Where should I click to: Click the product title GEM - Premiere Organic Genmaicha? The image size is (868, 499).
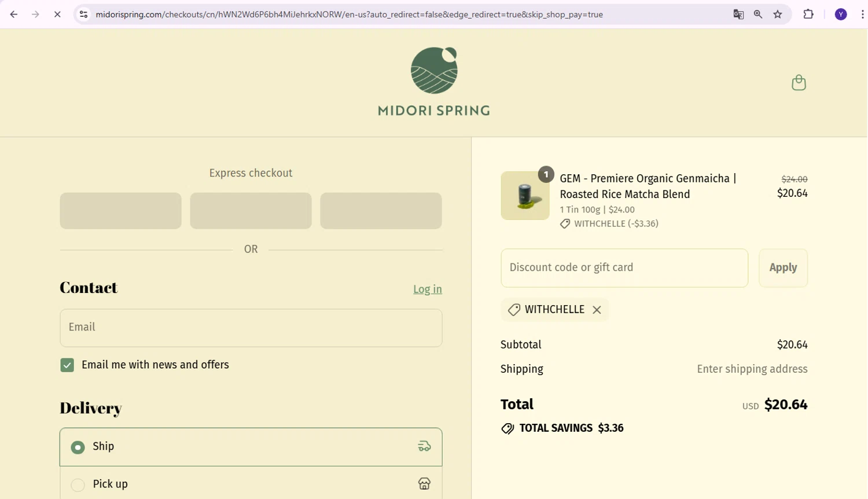pyautogui.click(x=648, y=186)
